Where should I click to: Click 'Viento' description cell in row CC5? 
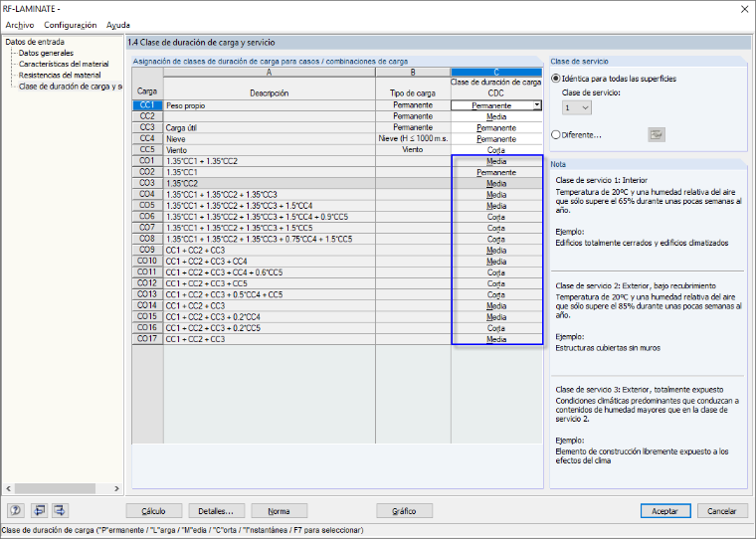click(269, 150)
